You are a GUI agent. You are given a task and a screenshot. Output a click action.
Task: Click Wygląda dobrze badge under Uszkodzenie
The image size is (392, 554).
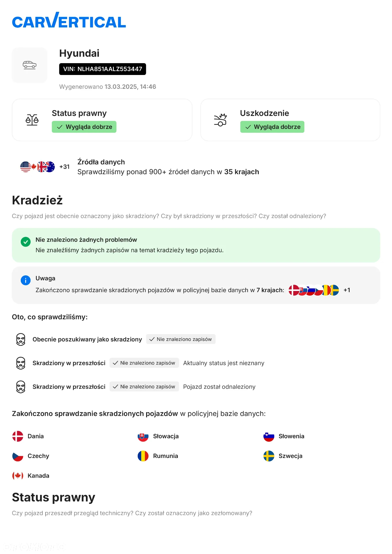tap(272, 127)
